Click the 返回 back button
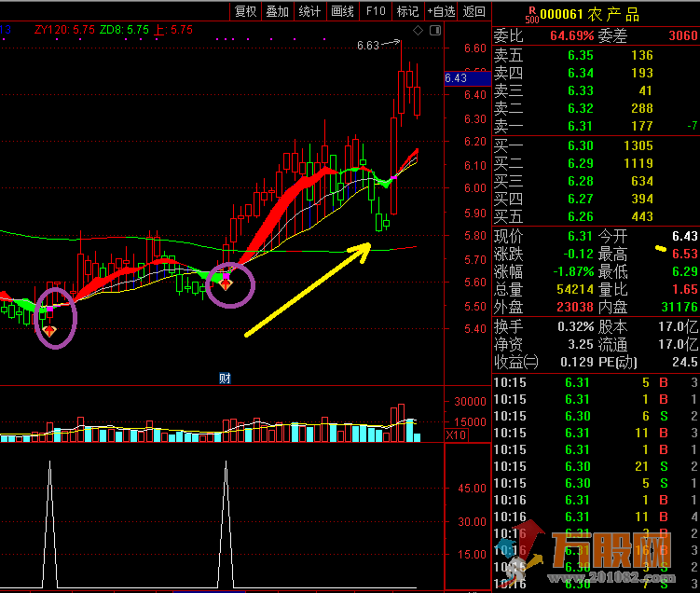The height and width of the screenshot is (593, 700). pyautogui.click(x=474, y=11)
